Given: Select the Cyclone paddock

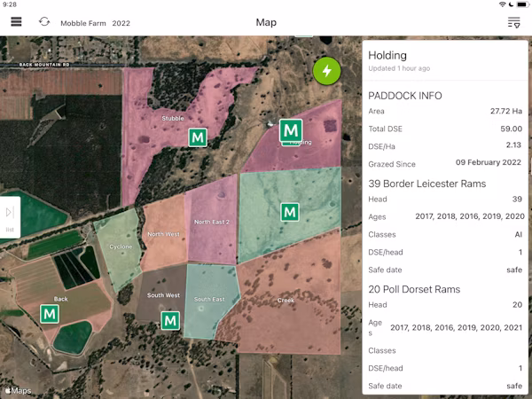Looking at the screenshot, I should coord(121,246).
